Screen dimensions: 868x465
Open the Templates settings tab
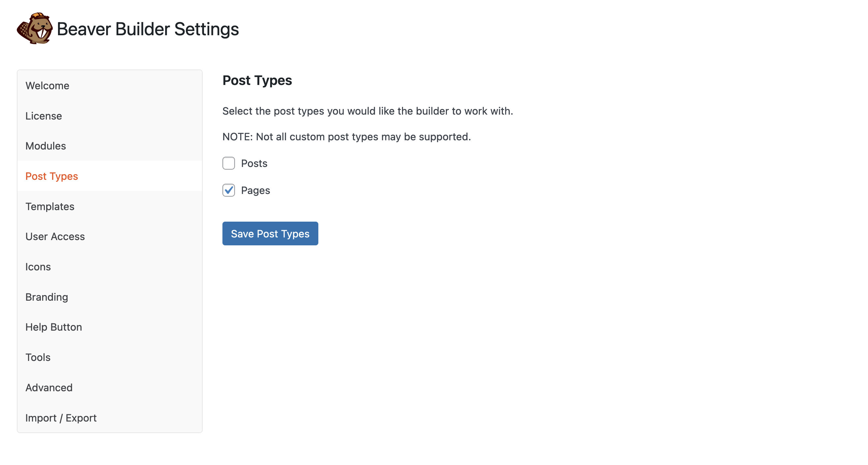coord(50,206)
